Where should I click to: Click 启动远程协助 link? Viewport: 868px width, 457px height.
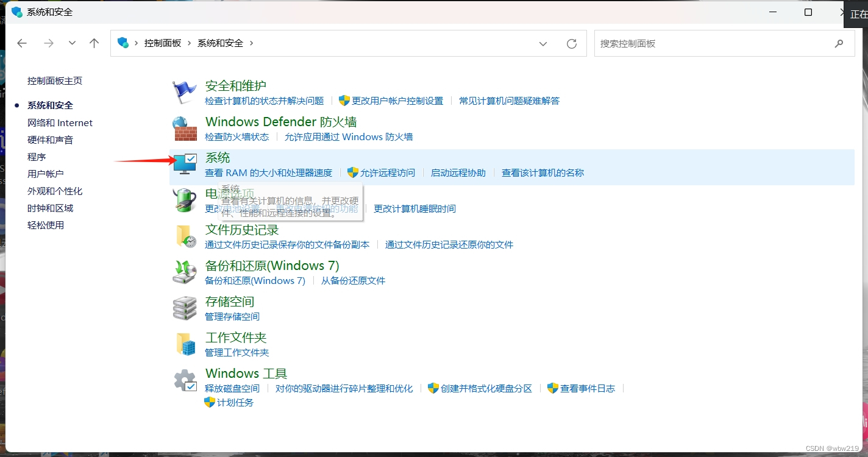[x=458, y=172]
